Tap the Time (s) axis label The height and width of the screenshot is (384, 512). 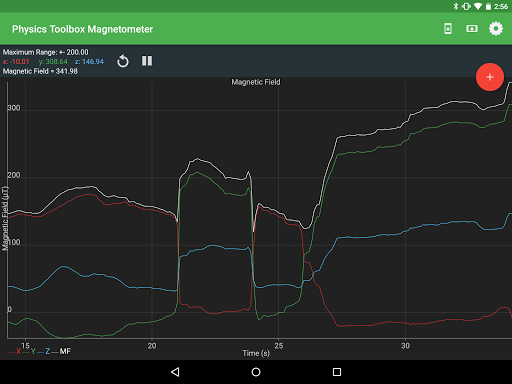(x=256, y=353)
